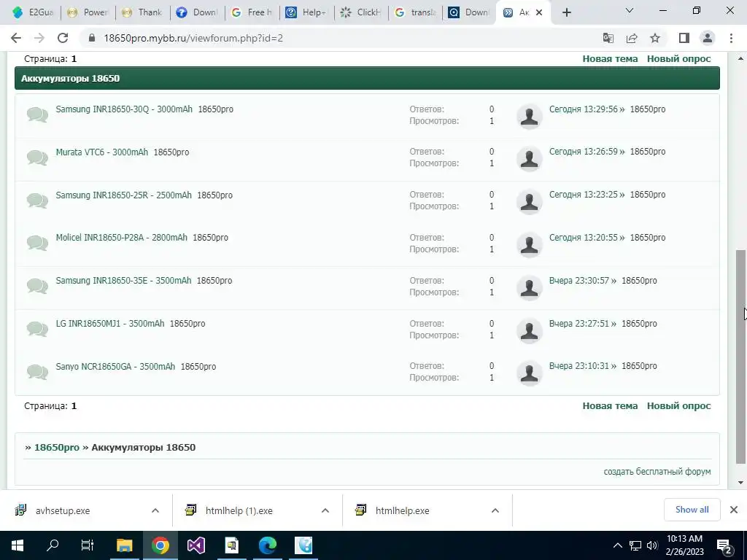Open a new browser tab
Screen dimensions: 747x560
tap(566, 12)
